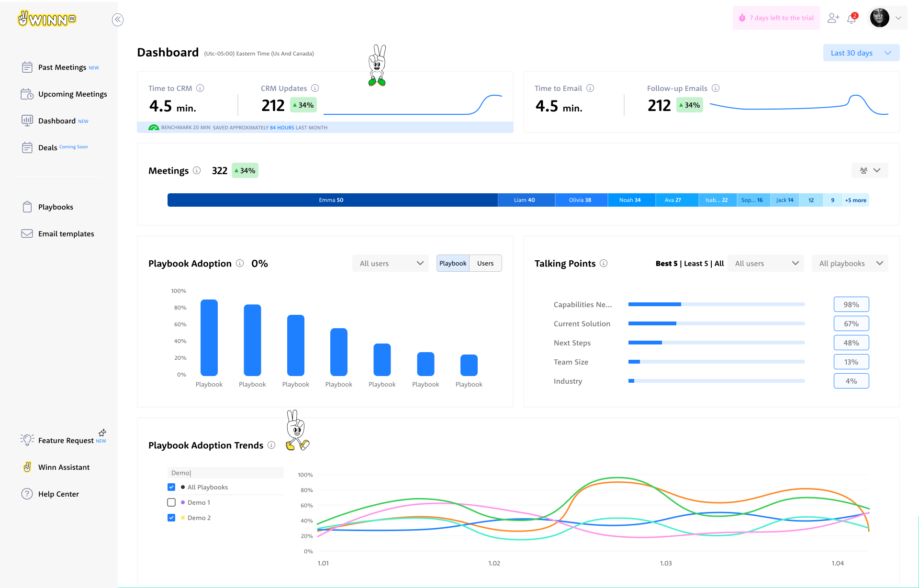Click the +5 more meetings segment

click(855, 200)
